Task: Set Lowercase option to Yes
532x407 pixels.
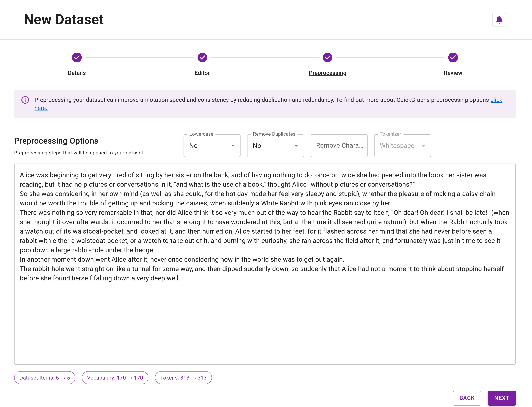Action: coord(212,146)
